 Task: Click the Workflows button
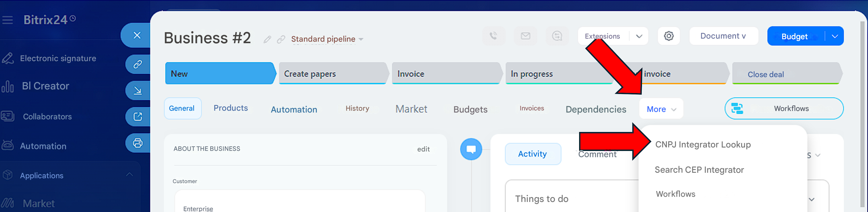click(x=784, y=108)
